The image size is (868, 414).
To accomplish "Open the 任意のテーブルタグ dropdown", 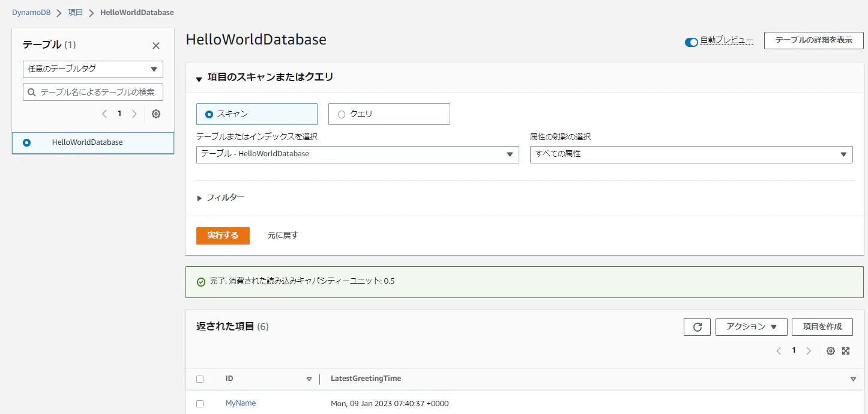I will coord(93,69).
